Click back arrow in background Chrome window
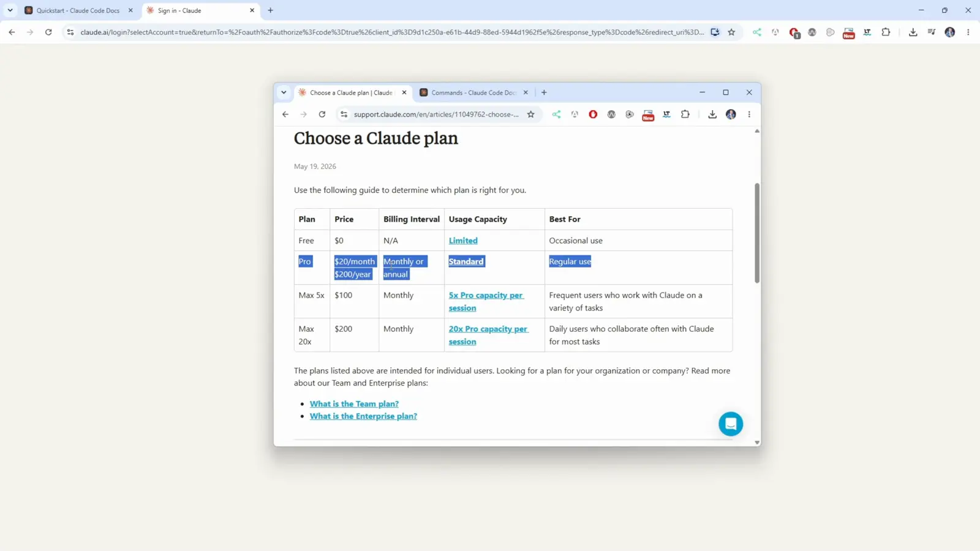 coord(12,32)
